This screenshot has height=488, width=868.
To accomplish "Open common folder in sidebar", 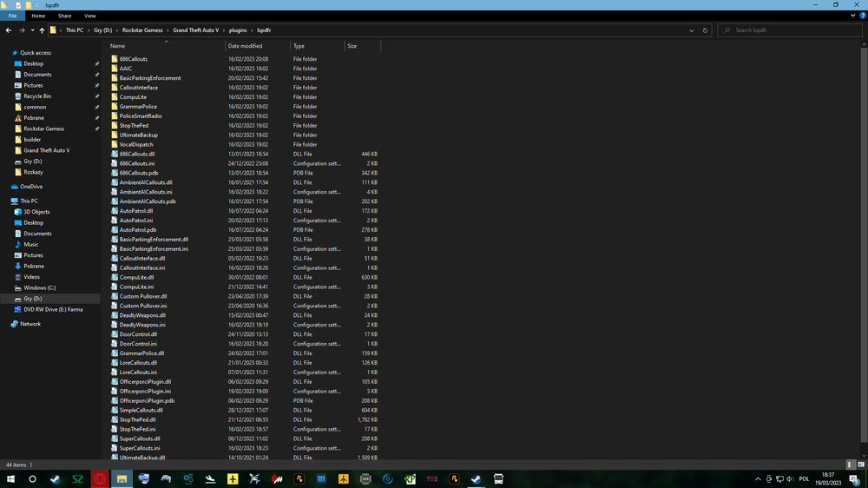I will [x=35, y=107].
